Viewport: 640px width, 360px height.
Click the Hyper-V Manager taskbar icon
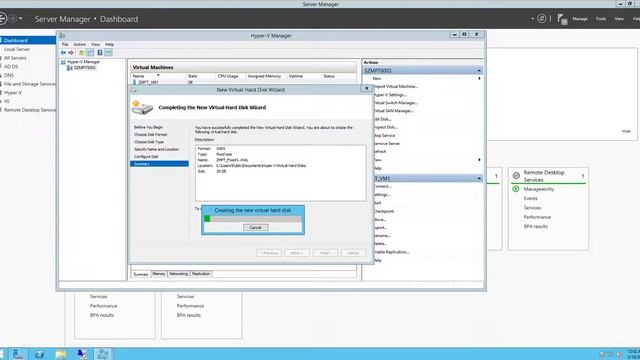pos(102,354)
